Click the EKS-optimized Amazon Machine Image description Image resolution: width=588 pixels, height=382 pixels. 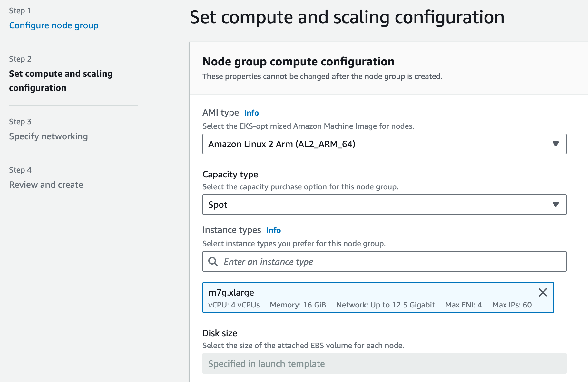point(308,126)
